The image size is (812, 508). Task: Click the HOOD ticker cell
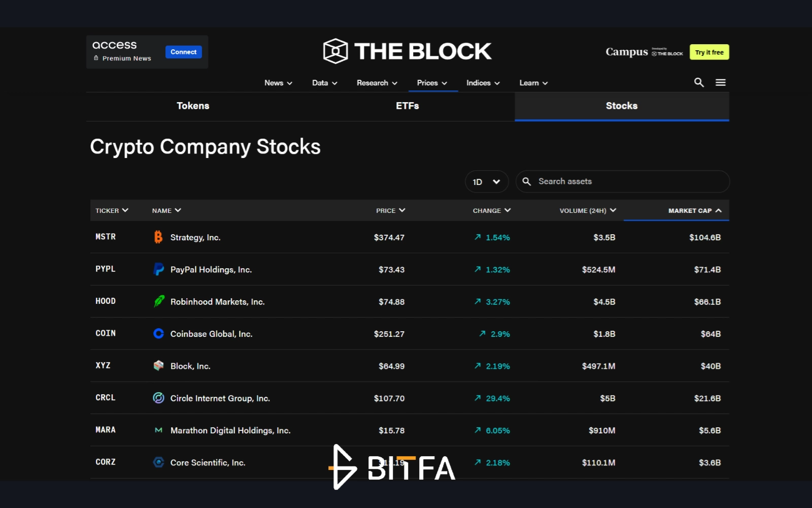pyautogui.click(x=106, y=301)
